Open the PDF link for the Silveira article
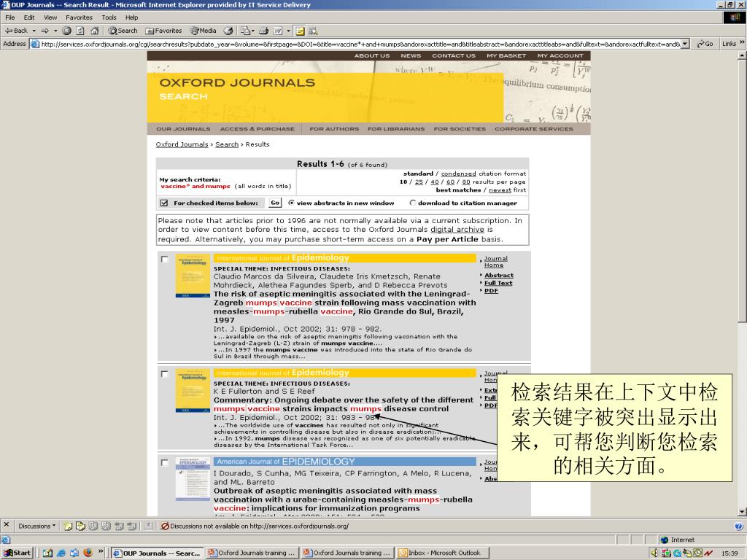The image size is (747, 560). pyautogui.click(x=491, y=290)
